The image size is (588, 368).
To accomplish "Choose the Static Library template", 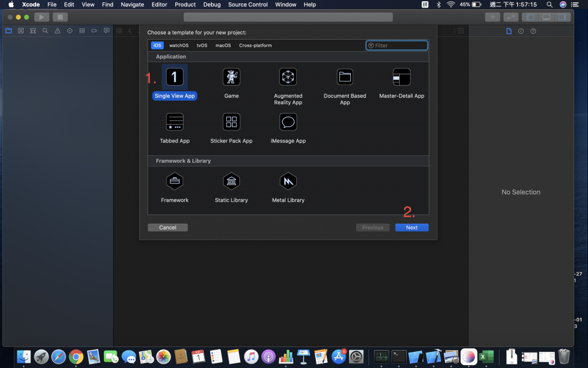I will (x=231, y=181).
